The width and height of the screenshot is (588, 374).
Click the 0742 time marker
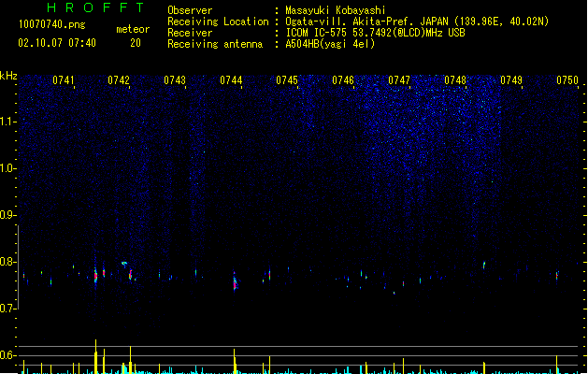[x=119, y=80]
